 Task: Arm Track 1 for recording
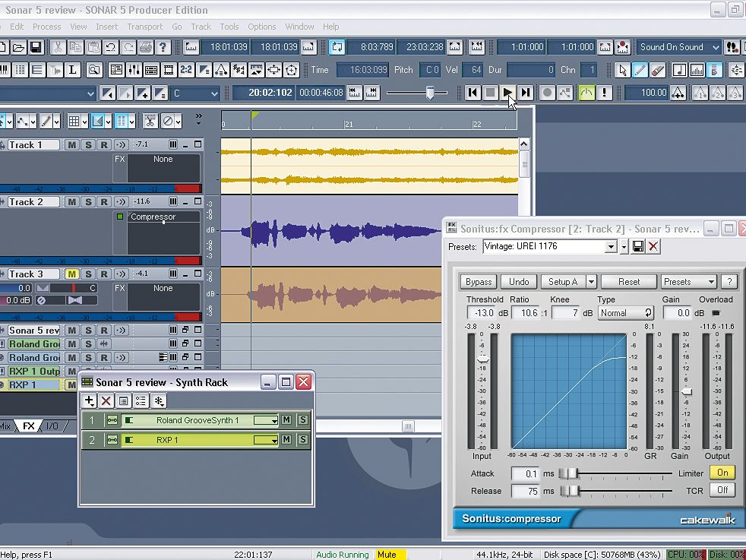[x=104, y=144]
